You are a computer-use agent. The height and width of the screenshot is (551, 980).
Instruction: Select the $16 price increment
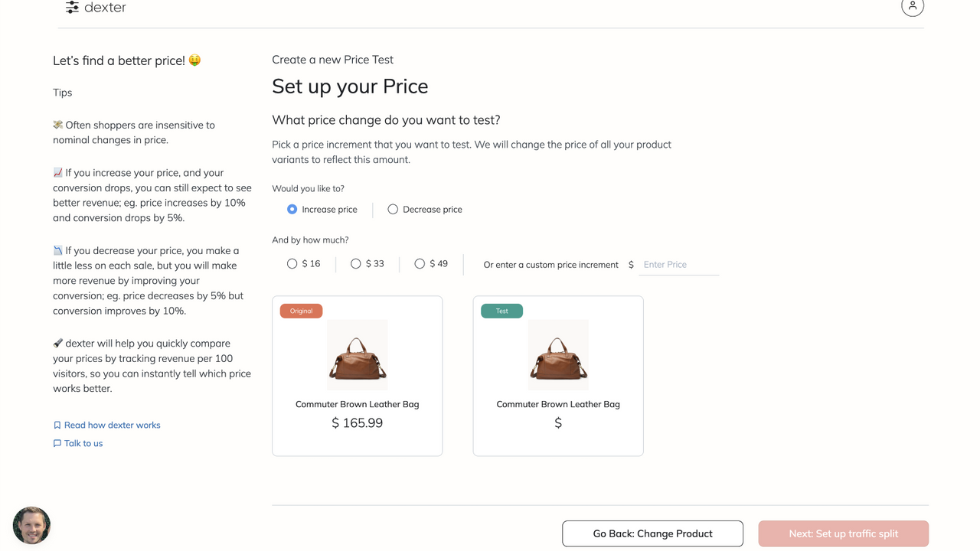tap(292, 263)
